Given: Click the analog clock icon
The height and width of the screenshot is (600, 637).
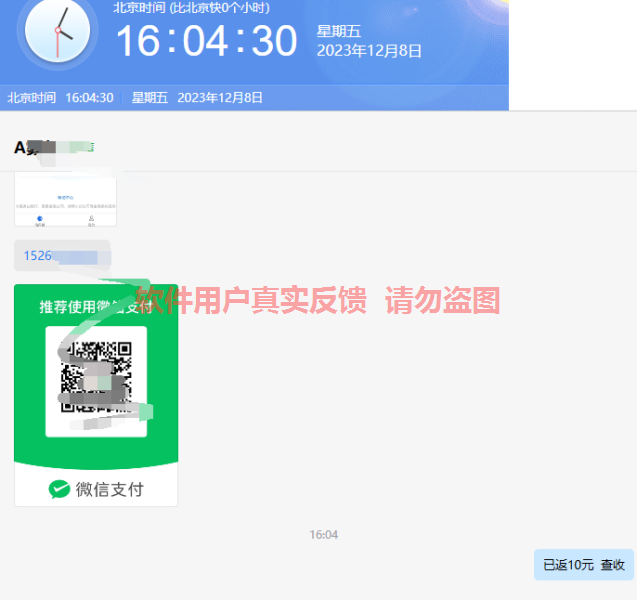Looking at the screenshot, I should click(x=57, y=32).
